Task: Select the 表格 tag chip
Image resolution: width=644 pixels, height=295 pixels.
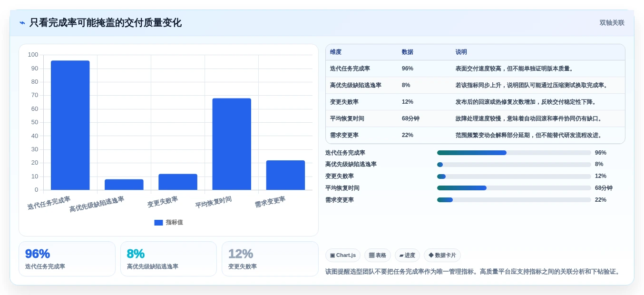Action: pyautogui.click(x=378, y=255)
